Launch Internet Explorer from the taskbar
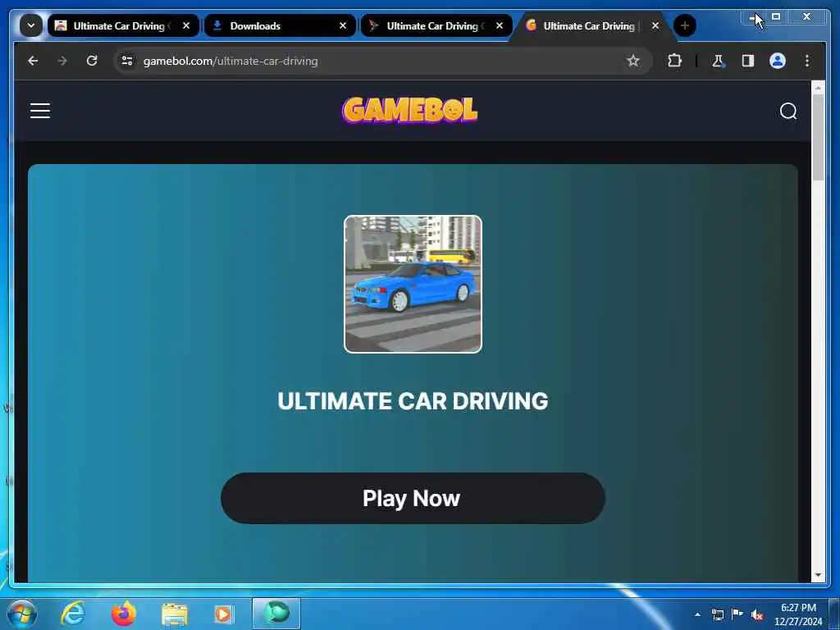The image size is (840, 630). (73, 614)
